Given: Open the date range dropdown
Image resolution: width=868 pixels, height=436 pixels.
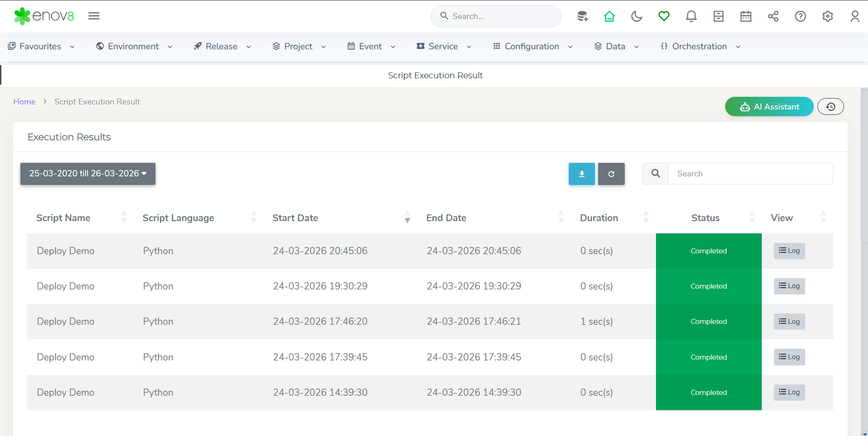Looking at the screenshot, I should click(x=88, y=174).
